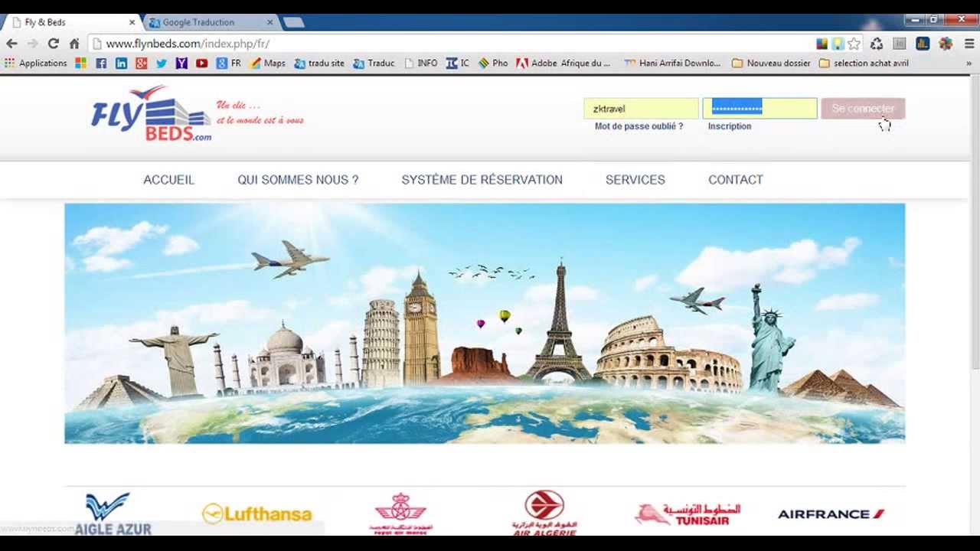Close the Fly & Beds tab

132,22
